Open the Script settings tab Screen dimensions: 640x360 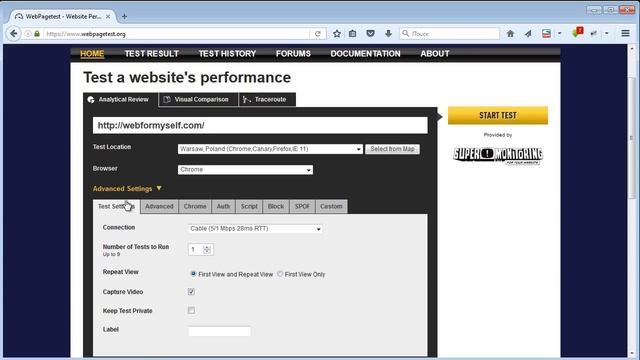click(249, 207)
